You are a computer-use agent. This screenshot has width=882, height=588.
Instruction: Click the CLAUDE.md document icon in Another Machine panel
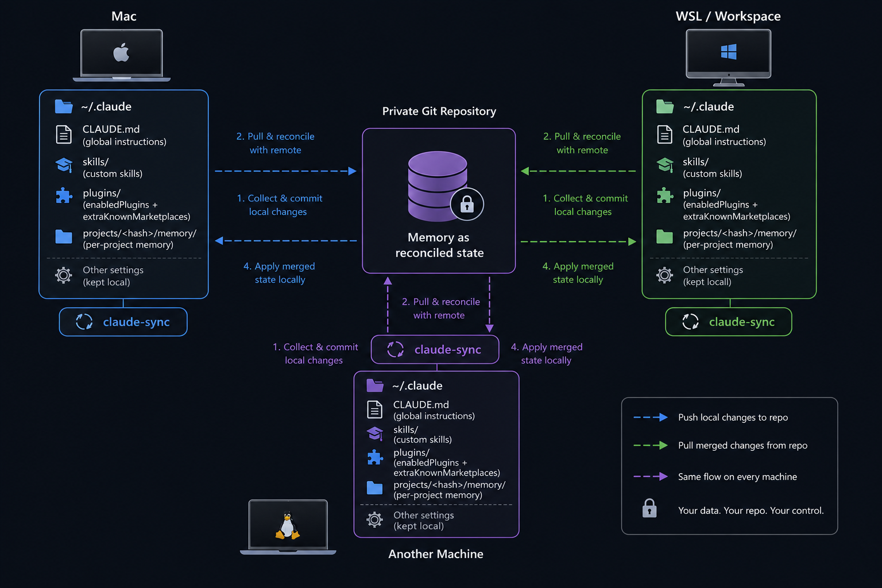pos(375,409)
